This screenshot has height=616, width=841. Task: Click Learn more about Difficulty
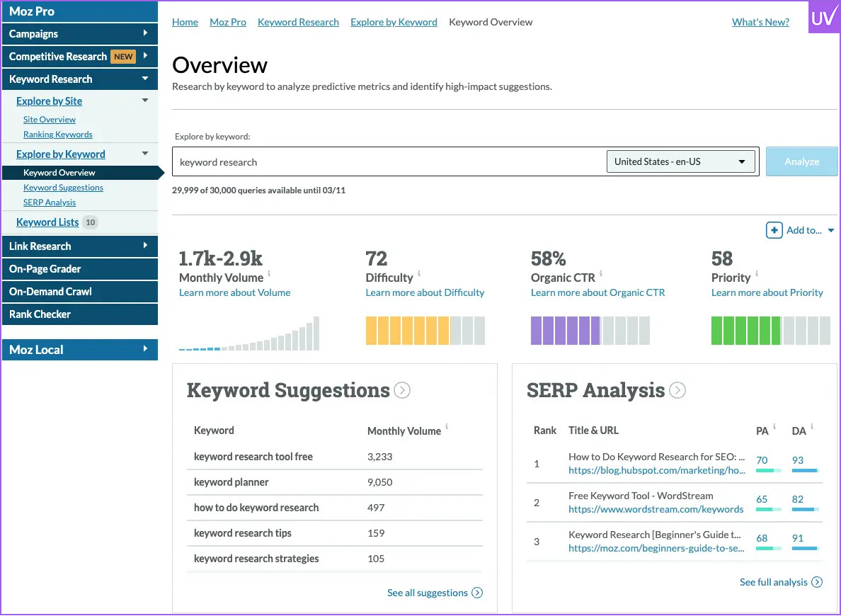425,292
